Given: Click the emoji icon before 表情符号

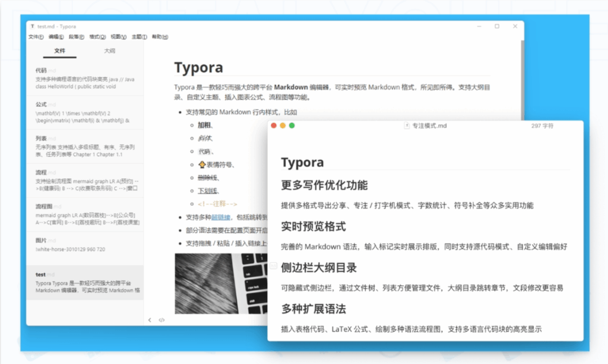Looking at the screenshot, I should 202,164.
